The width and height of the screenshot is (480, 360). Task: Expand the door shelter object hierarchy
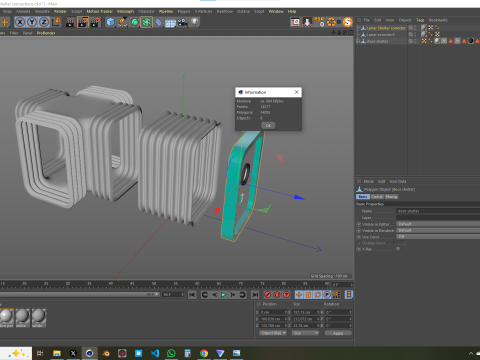click(x=358, y=41)
